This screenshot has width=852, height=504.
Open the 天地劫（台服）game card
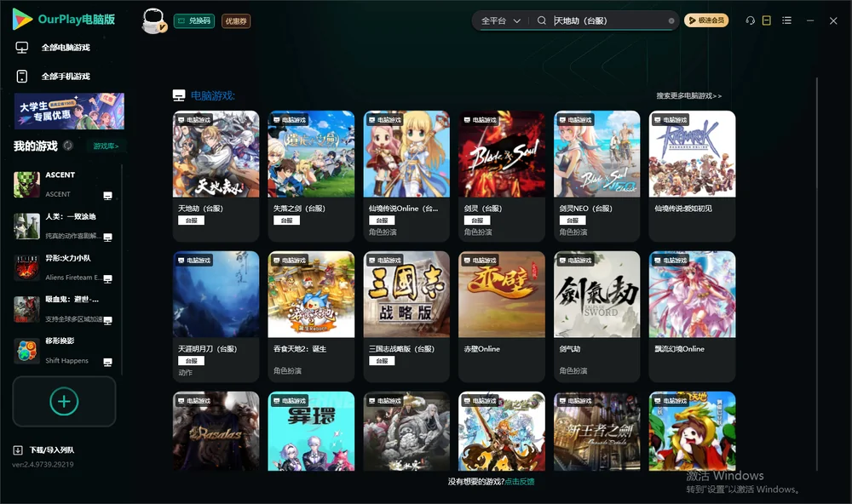coord(216,176)
